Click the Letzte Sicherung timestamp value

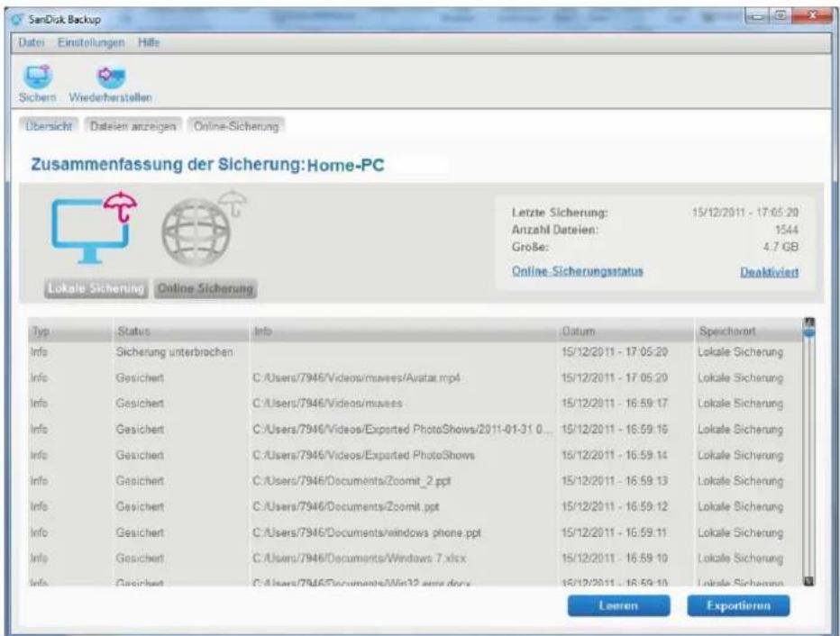click(745, 213)
